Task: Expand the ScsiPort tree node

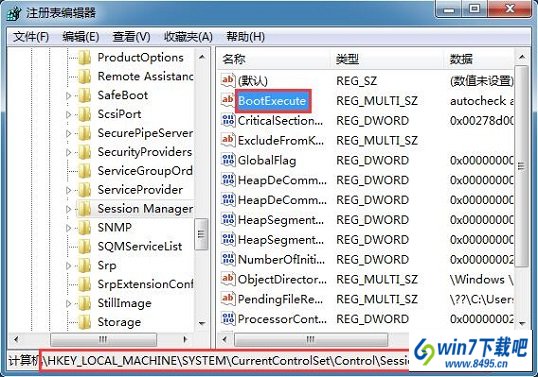Action: 68,115
